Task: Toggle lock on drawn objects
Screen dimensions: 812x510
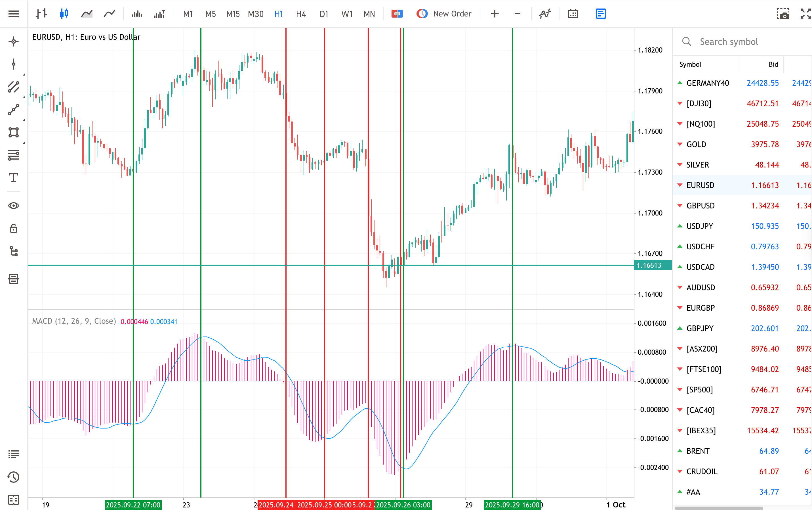Action: [14, 228]
